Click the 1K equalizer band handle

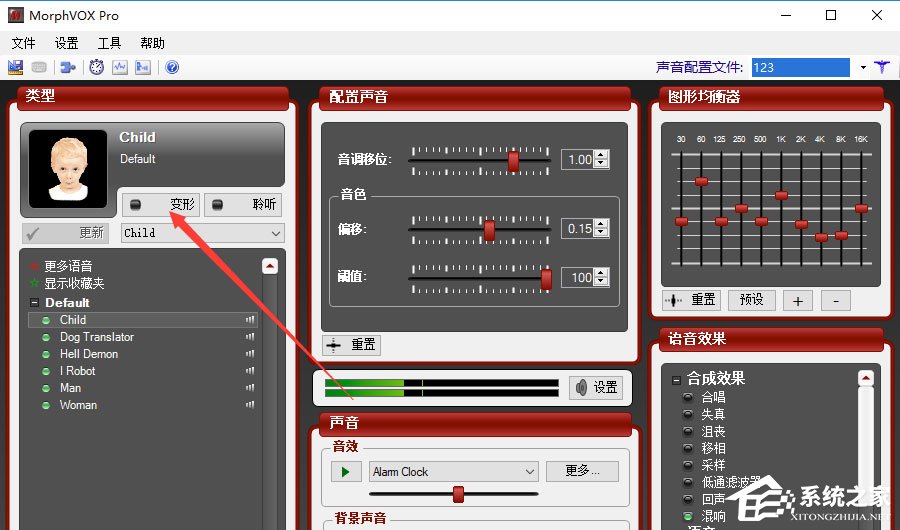pos(781,195)
